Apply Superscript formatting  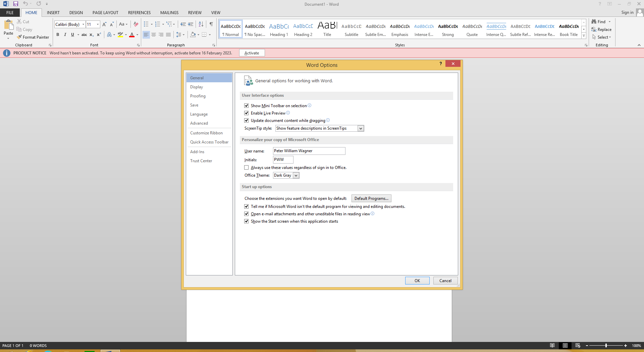[x=99, y=35]
